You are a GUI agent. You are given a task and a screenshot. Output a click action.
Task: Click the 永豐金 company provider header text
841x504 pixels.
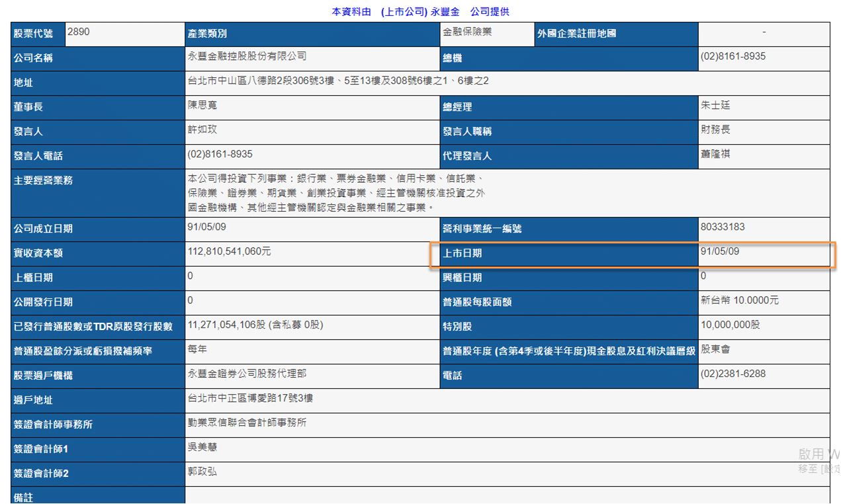420,12
